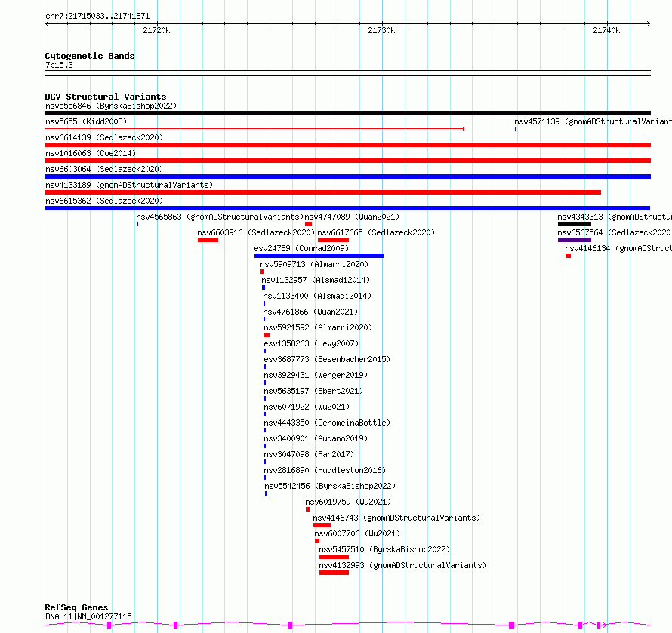The width and height of the screenshot is (672, 633).
Task: Open the nsv6617665 (Sedlazeck2020) variant
Action: coord(376,232)
